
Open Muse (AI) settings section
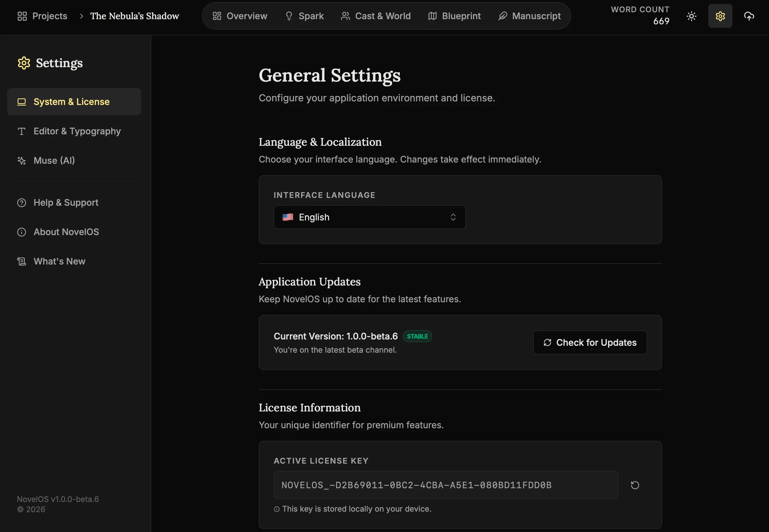pyautogui.click(x=54, y=160)
